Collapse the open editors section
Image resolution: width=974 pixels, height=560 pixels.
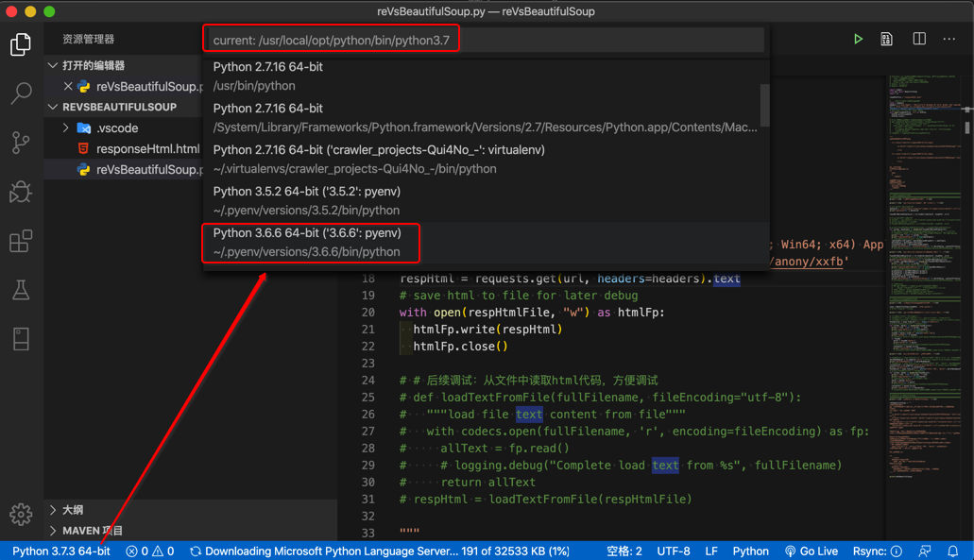pyautogui.click(x=53, y=65)
